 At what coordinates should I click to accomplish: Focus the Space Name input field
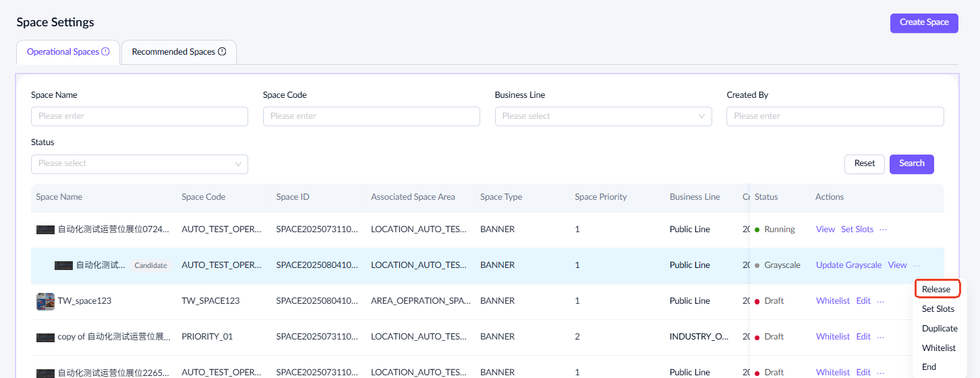pyautogui.click(x=140, y=116)
